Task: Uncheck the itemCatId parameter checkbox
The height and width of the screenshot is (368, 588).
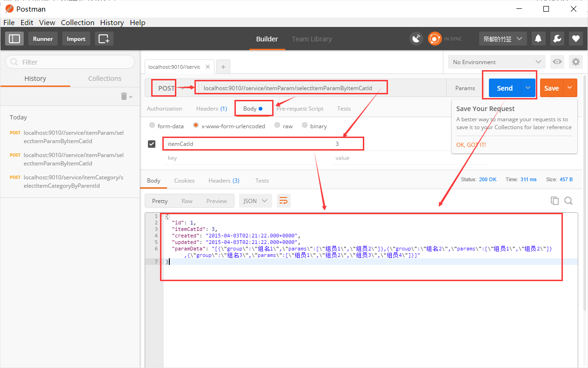Action: click(x=152, y=144)
